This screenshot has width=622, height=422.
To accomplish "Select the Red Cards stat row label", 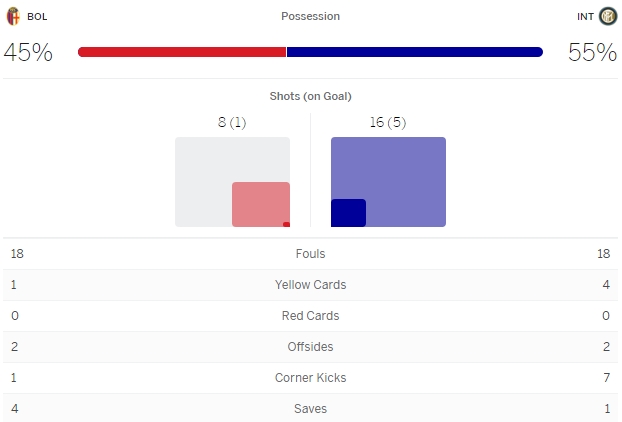I will point(311,316).
